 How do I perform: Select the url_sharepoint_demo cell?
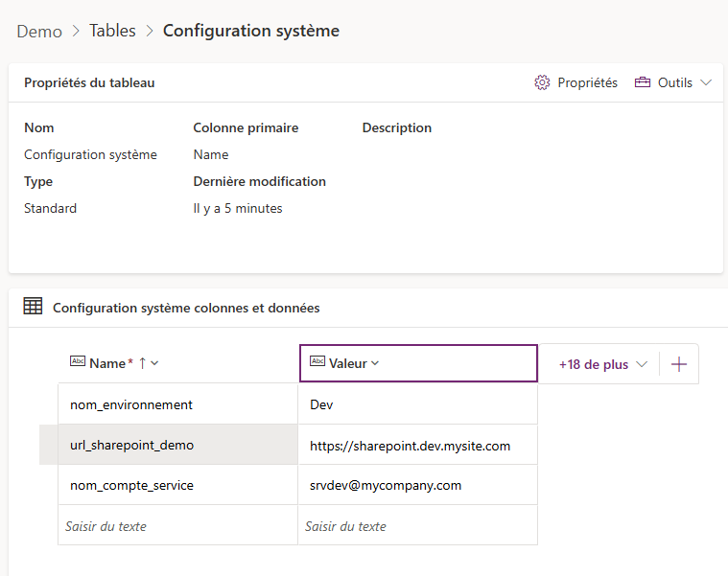(x=177, y=445)
